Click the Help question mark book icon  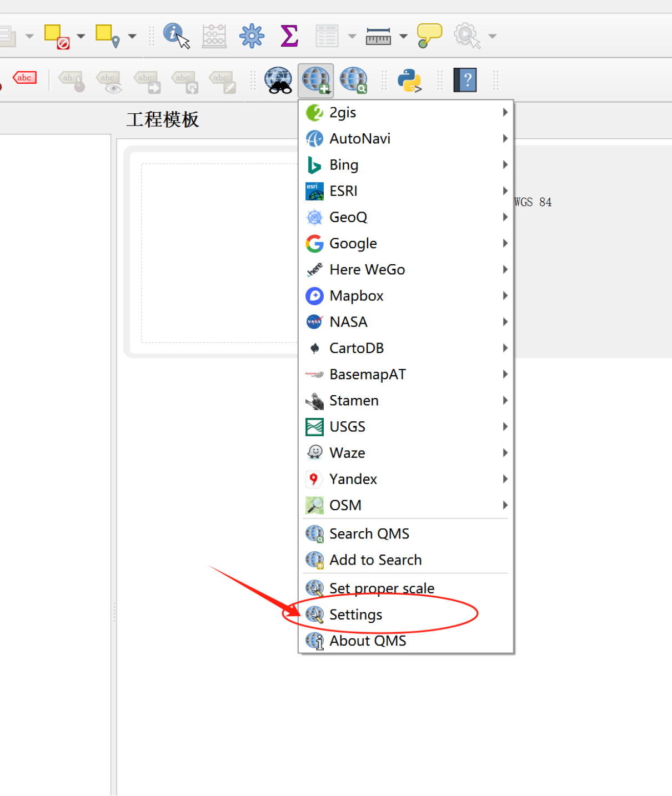coord(465,80)
